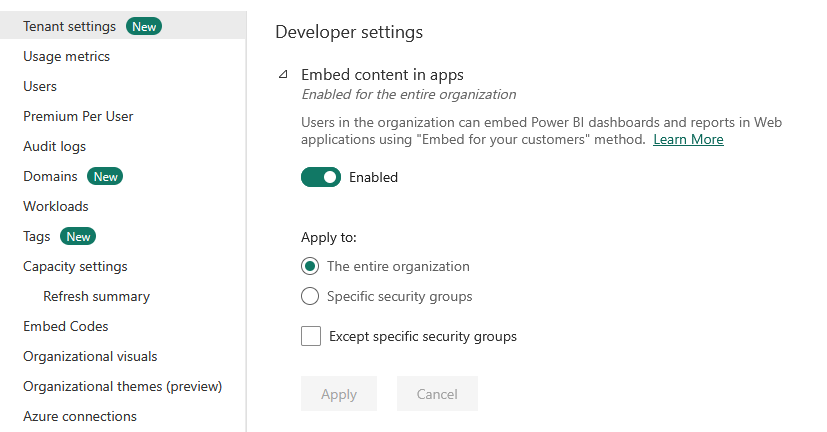Check Except specific security groups box

click(x=311, y=336)
